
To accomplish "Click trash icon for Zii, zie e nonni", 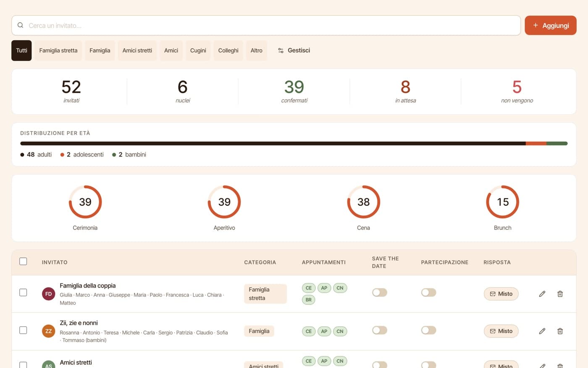I will coord(560,331).
